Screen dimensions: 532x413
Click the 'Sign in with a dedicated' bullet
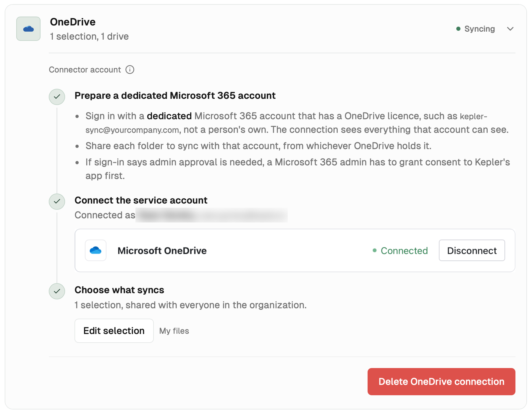pos(297,123)
